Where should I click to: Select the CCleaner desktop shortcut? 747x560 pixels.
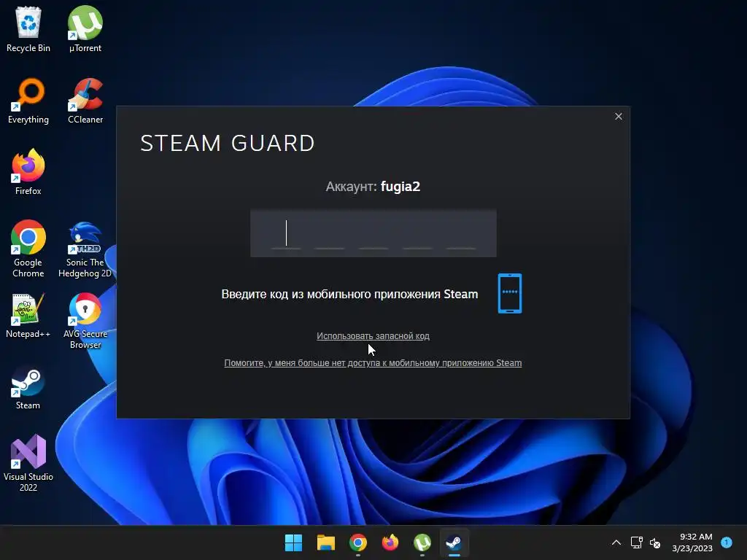85,101
